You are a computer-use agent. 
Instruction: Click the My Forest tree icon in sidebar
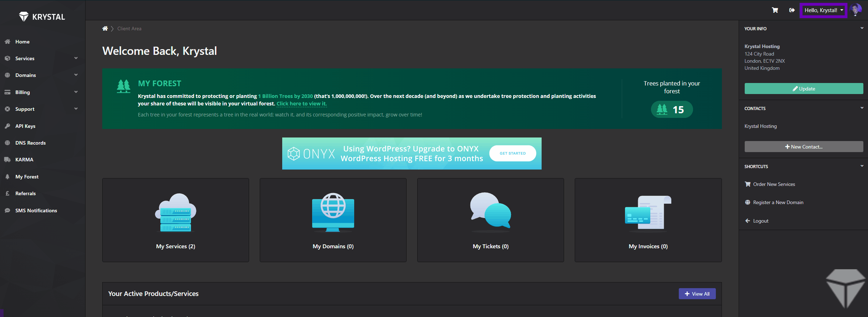[7, 177]
